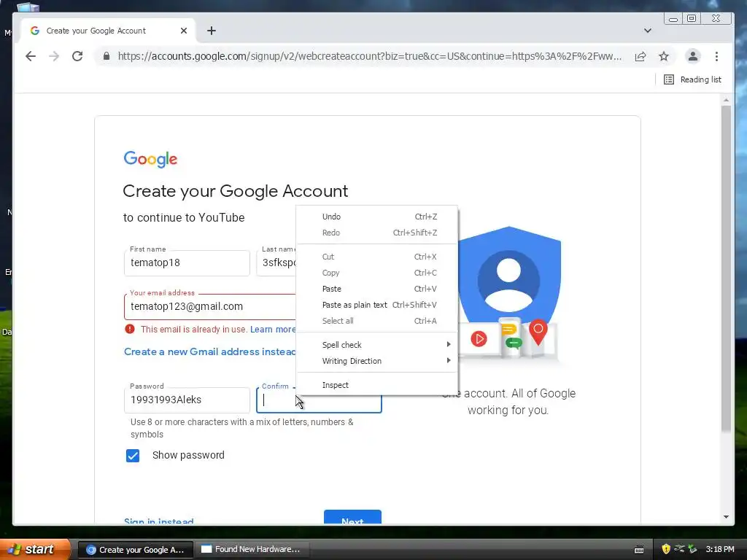
Task: Click the 3:18 PM taskbar clock
Action: 720,549
